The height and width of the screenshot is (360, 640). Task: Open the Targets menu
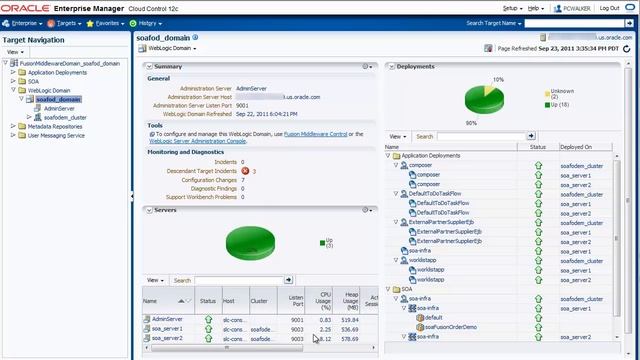point(64,24)
